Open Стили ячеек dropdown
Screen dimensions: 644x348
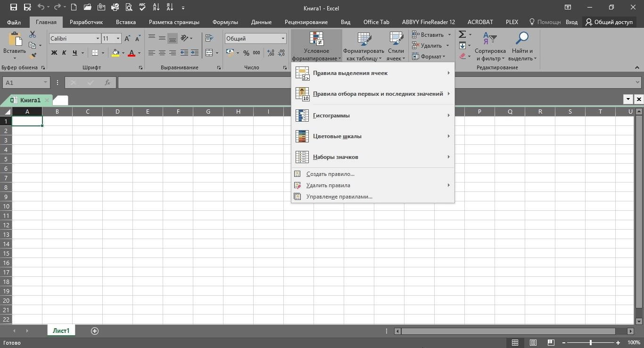[396, 47]
